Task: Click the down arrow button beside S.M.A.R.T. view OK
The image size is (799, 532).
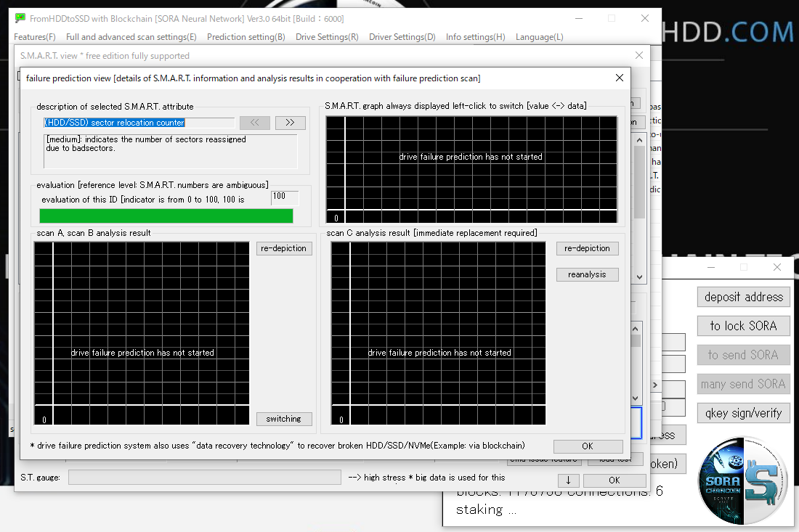Action: tap(568, 480)
